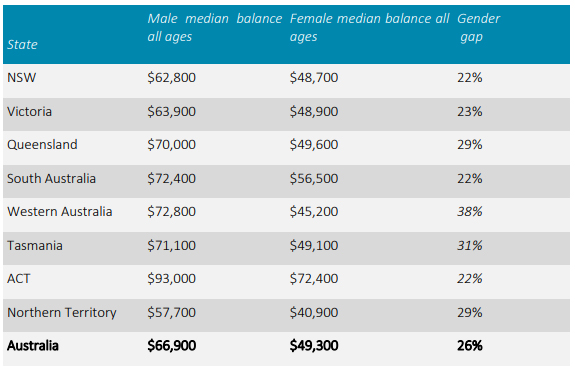This screenshot has width=575, height=372.
Task: Select the Male median balance header
Action: 215,28
